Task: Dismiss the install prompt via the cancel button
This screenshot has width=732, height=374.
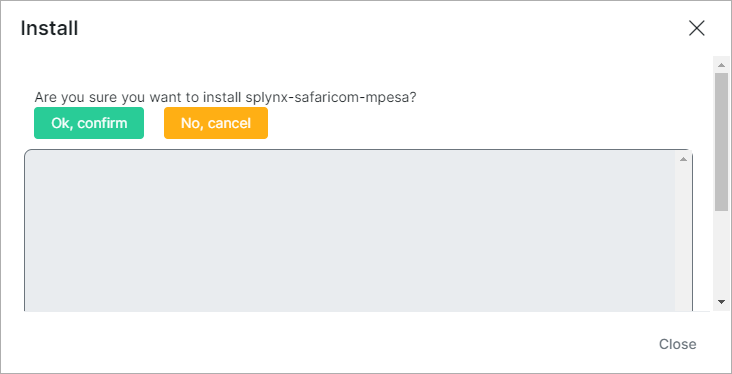Action: pos(216,123)
